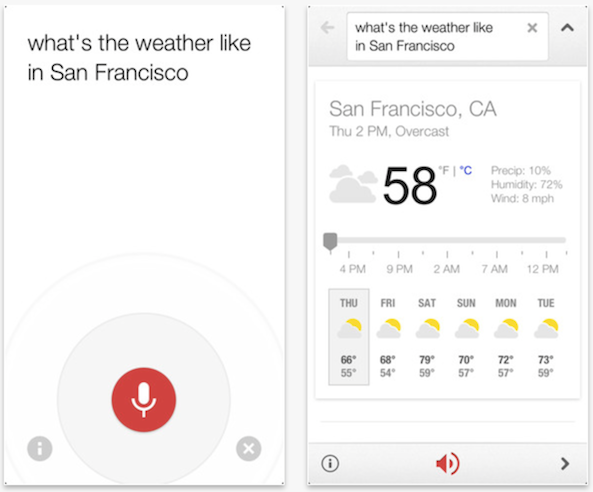Select the SAT forecast with 79° high
Screen dimensions: 593x492
427,337
